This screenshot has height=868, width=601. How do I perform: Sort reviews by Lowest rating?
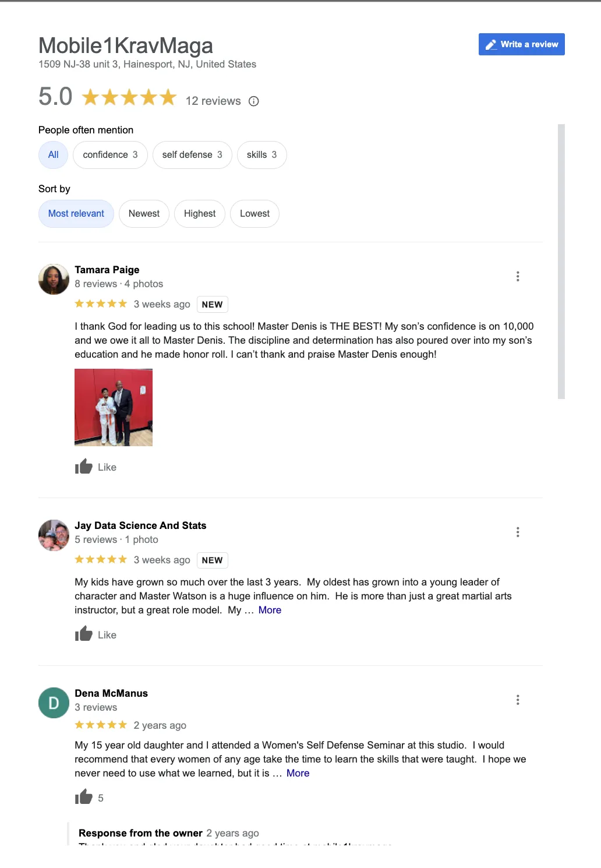pyautogui.click(x=254, y=214)
